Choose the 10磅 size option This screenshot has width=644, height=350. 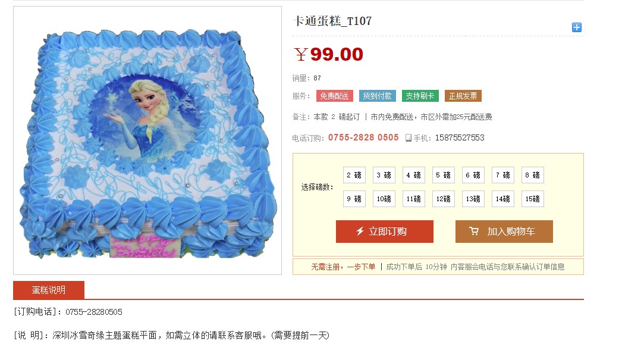pos(384,199)
